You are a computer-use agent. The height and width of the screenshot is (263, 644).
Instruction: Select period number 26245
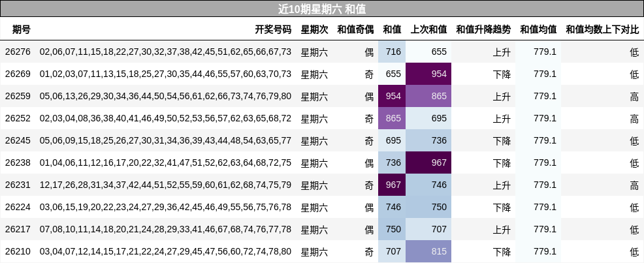18,141
